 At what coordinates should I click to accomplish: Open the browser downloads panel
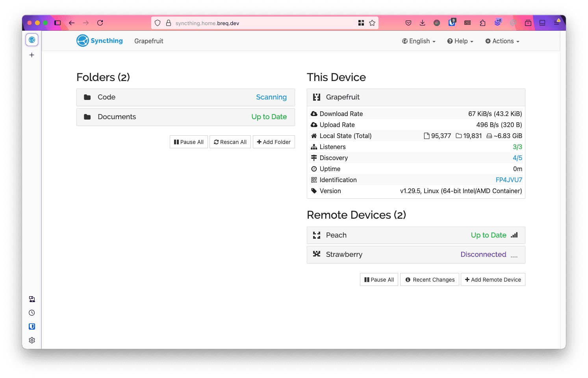pos(422,23)
